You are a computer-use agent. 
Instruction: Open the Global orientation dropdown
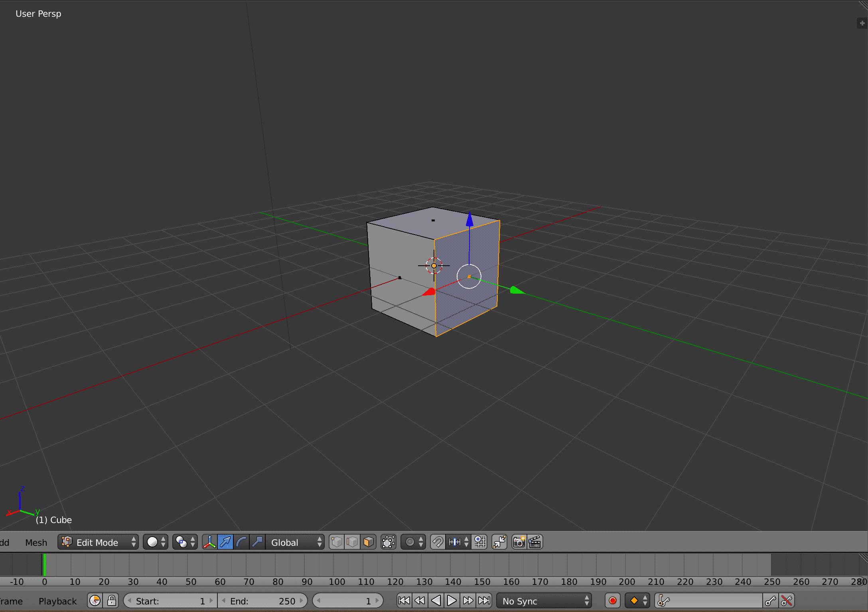[x=295, y=542]
